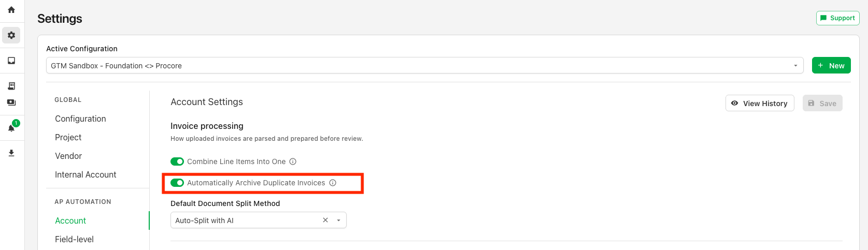Viewport: 868px width, 250px height.
Task: Click the Auto-Split with AI field
Action: pos(258,220)
